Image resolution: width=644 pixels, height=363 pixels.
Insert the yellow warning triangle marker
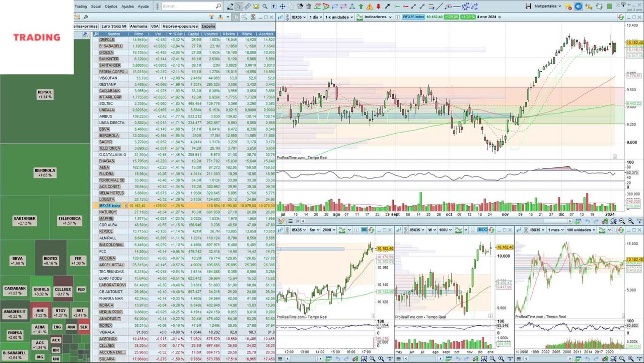(370, 6)
